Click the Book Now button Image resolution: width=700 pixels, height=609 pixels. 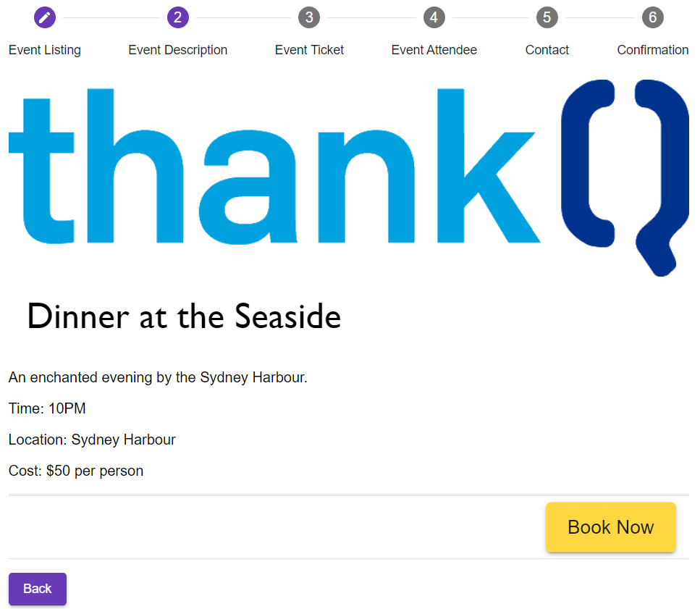tap(611, 527)
